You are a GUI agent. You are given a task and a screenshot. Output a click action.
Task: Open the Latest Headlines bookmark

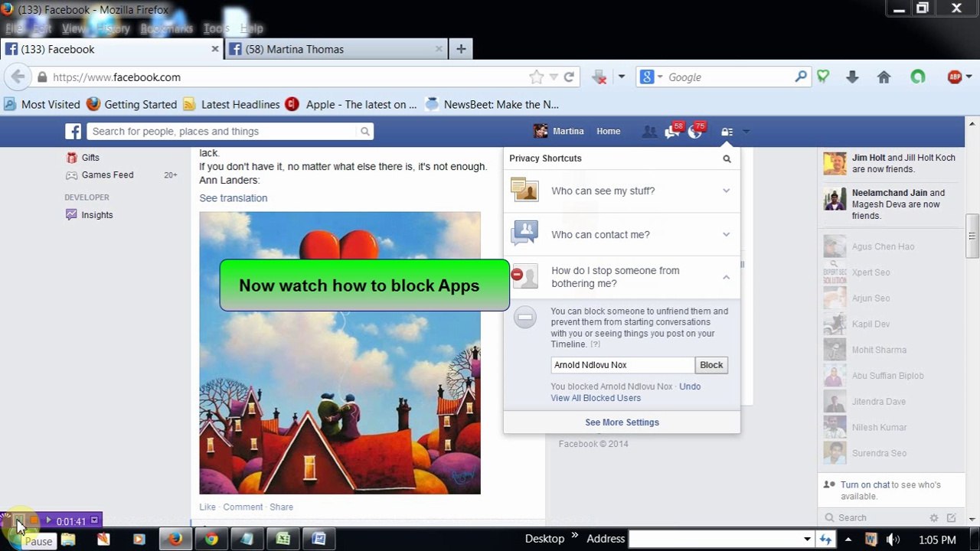(x=230, y=104)
